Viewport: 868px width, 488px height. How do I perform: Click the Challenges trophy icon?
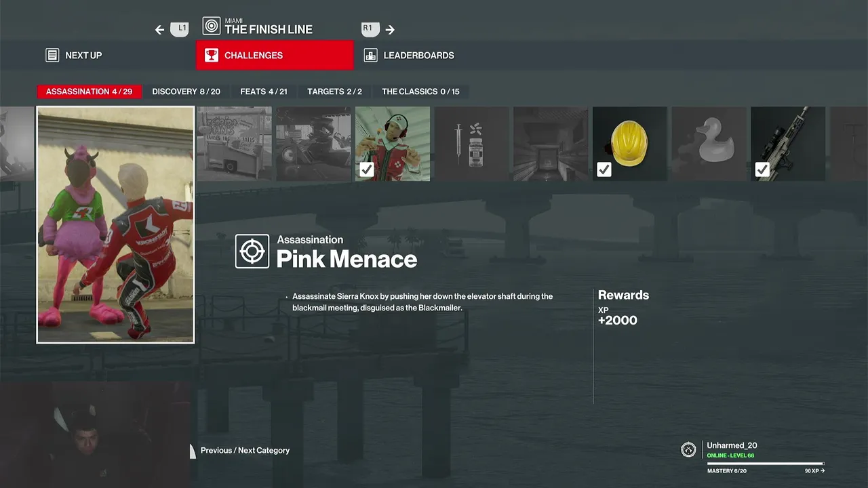pos(212,55)
